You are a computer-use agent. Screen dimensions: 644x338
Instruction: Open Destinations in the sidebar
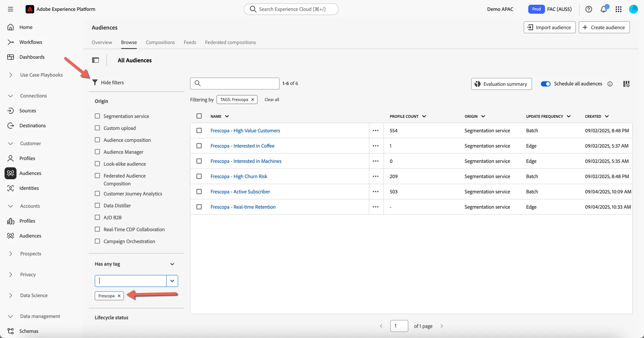32,126
